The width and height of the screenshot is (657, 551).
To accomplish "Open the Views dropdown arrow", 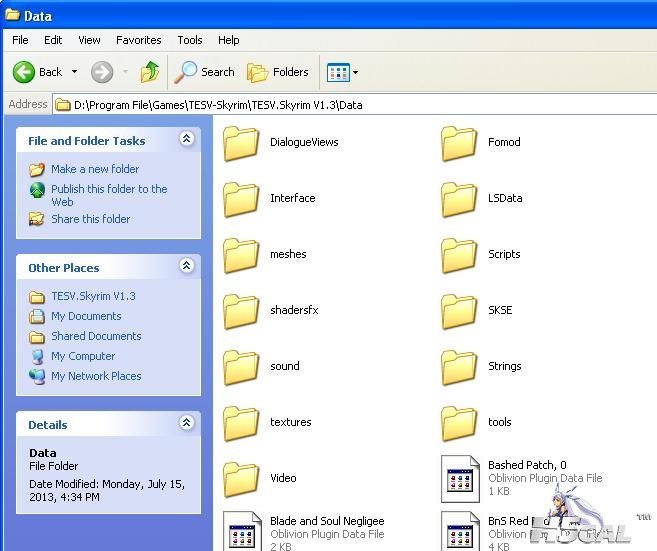I will point(355,72).
